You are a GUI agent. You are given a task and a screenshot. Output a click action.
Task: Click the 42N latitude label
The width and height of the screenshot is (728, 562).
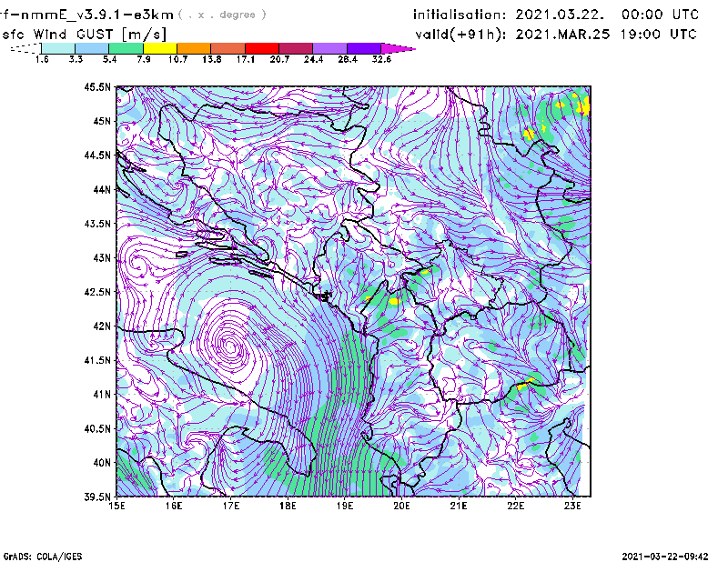coord(102,326)
